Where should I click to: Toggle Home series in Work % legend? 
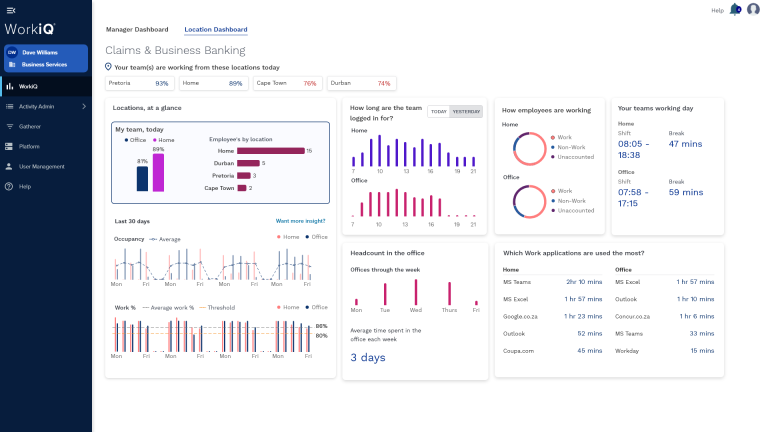(x=288, y=308)
